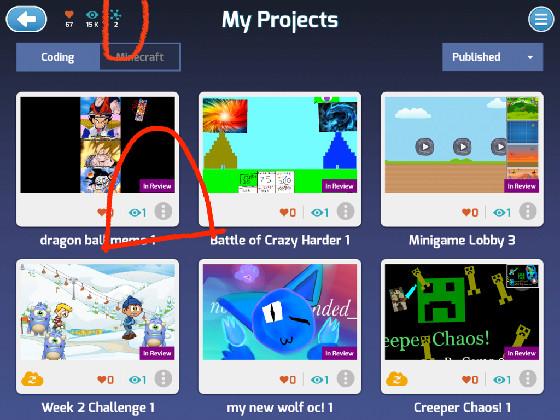Select the Coding tab
The image size is (560, 420).
point(58,57)
